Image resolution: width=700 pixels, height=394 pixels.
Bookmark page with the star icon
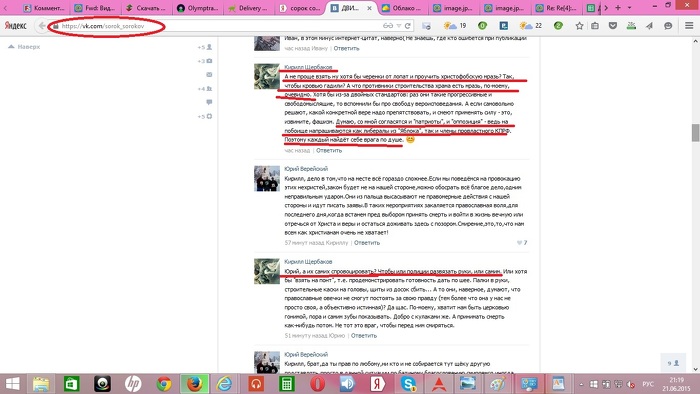pos(579,26)
